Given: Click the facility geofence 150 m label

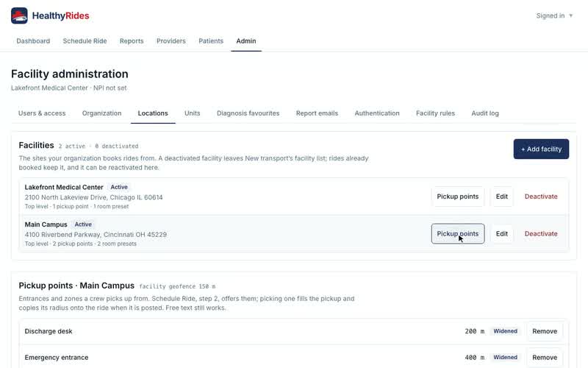Looking at the screenshot, I should click(177, 286).
